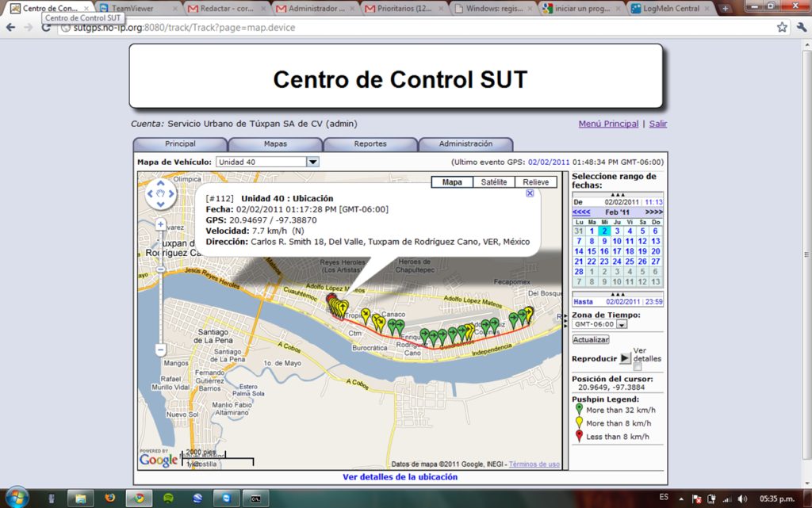Log out using Salir link
The height and width of the screenshot is (508, 812).
(658, 124)
